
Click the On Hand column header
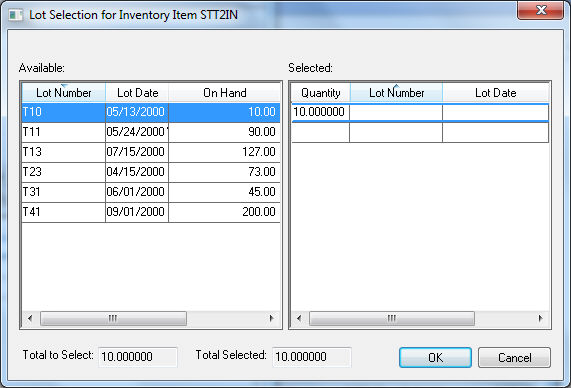224,93
